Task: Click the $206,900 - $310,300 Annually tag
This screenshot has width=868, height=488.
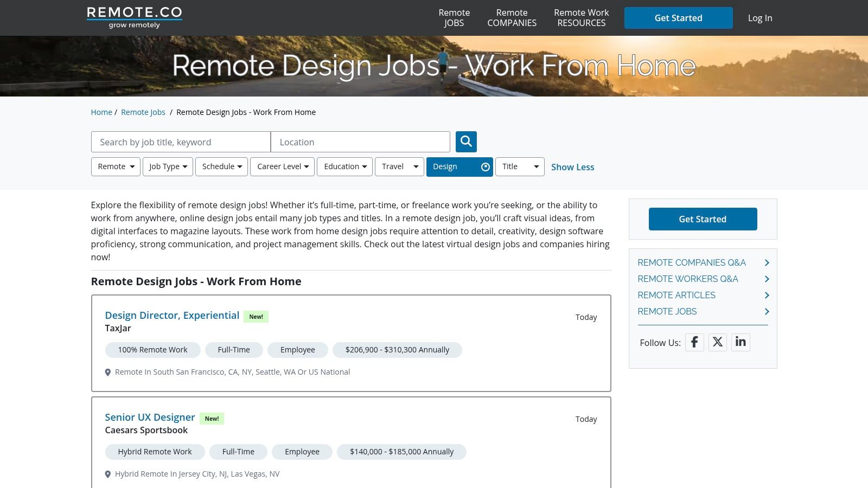Action: (397, 350)
